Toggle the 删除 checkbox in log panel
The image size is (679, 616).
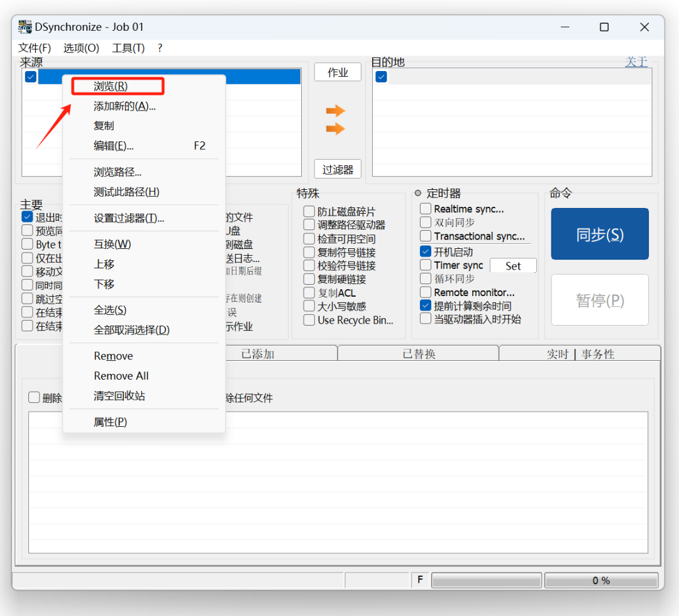(x=34, y=397)
